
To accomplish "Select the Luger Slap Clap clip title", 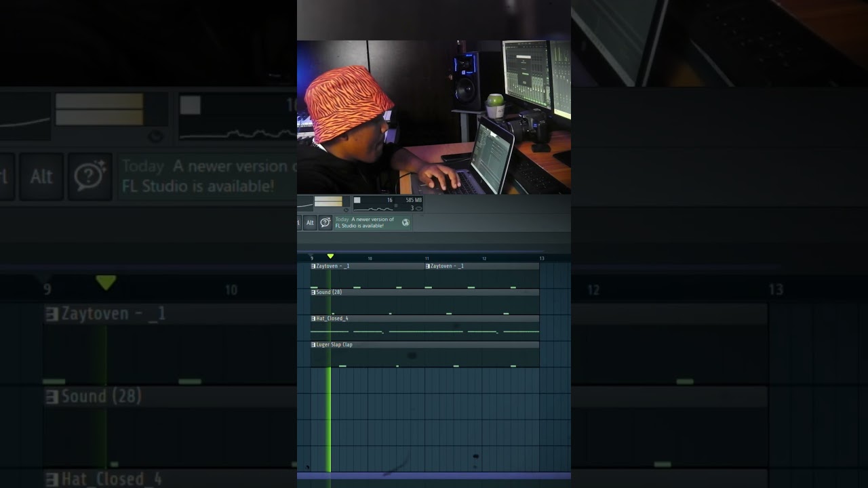I will click(334, 344).
